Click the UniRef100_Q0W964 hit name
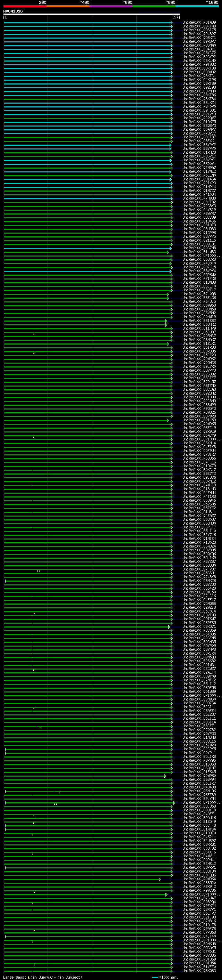 tap(199, 879)
